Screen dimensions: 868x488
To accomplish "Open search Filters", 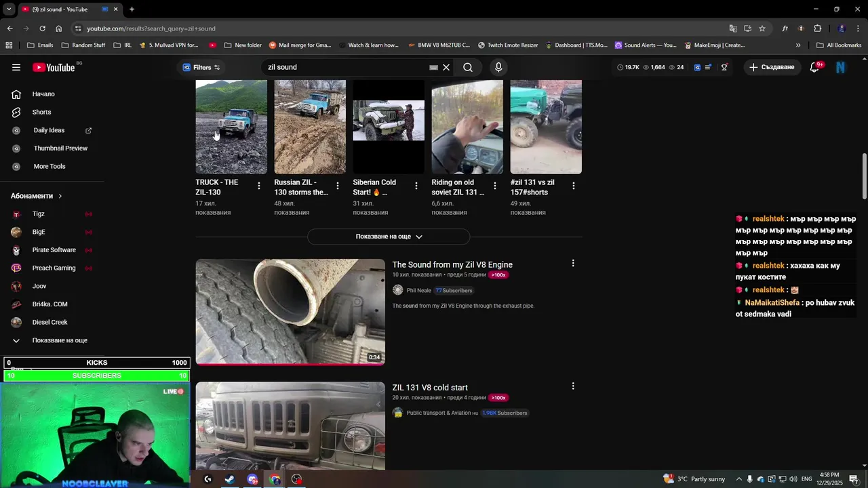I will coord(201,67).
